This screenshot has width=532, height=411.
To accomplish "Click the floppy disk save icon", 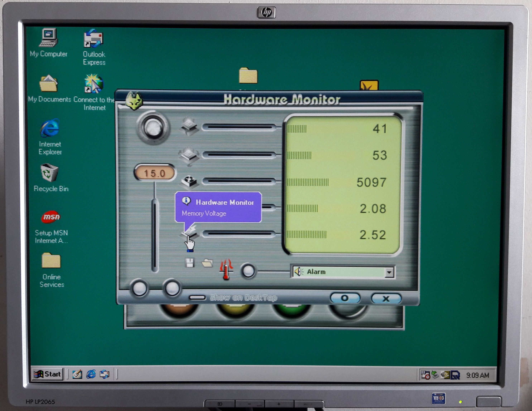I will coord(190,263).
